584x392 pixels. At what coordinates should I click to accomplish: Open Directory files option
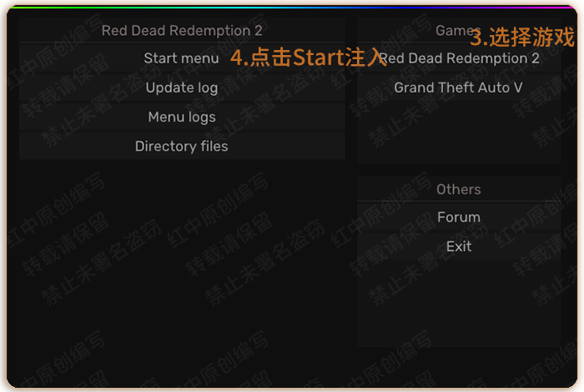181,146
